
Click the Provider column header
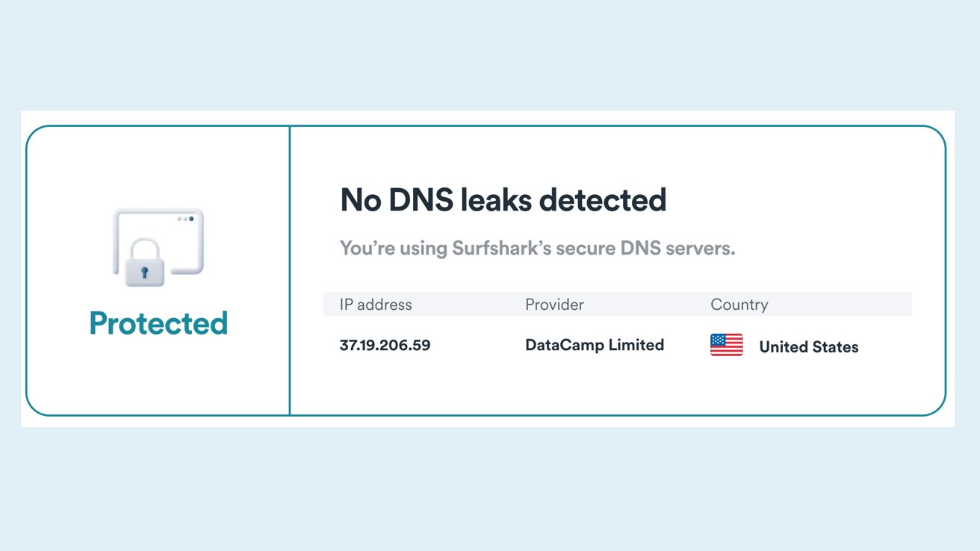(x=553, y=305)
